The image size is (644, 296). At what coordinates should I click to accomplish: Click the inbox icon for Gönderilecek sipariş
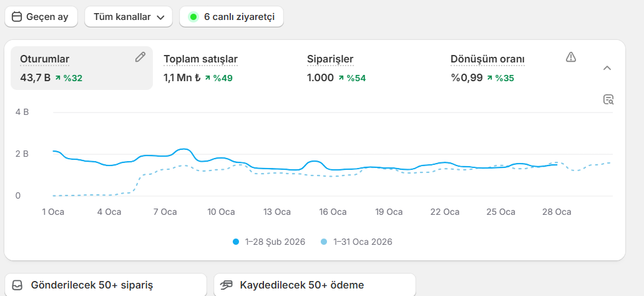point(18,285)
